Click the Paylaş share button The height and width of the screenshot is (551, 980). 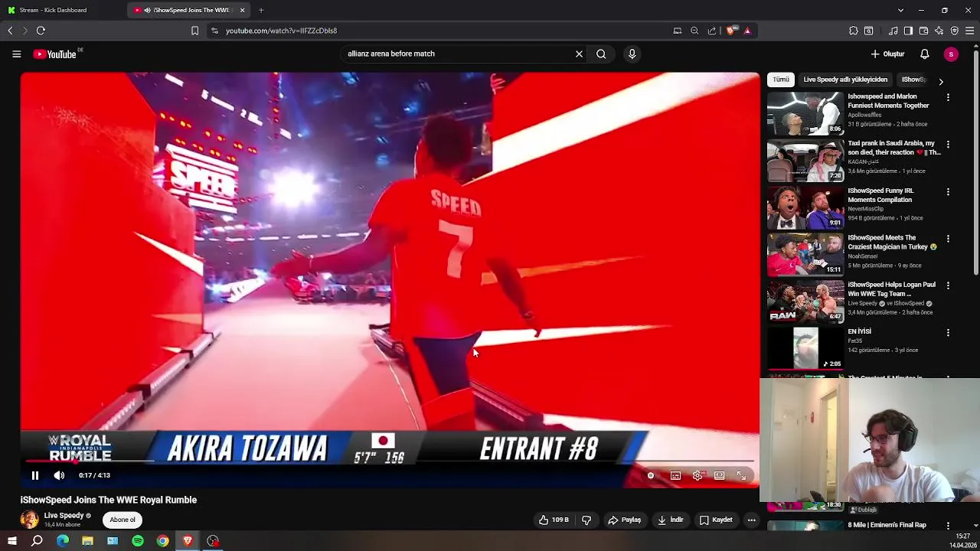[x=624, y=520]
